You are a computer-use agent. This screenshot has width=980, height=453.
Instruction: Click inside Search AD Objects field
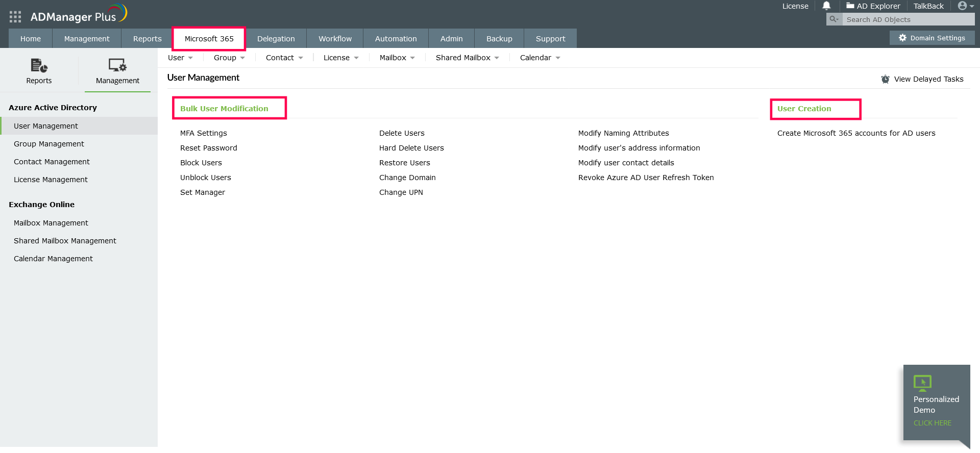click(908, 19)
